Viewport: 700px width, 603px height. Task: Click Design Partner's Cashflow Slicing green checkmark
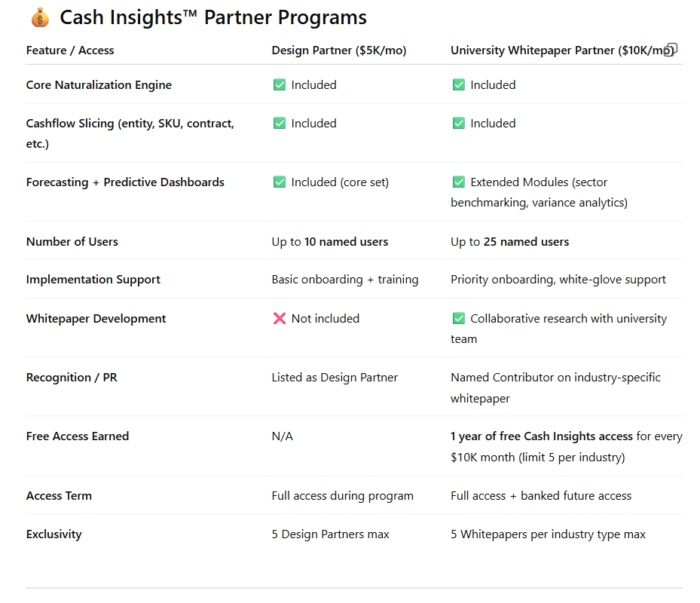(x=280, y=124)
